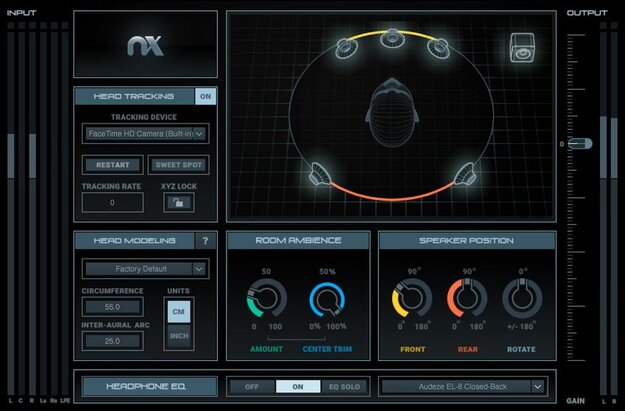This screenshot has width=625, height=411.
Task: Select the rear left speaker icon
Action: pyautogui.click(x=320, y=174)
